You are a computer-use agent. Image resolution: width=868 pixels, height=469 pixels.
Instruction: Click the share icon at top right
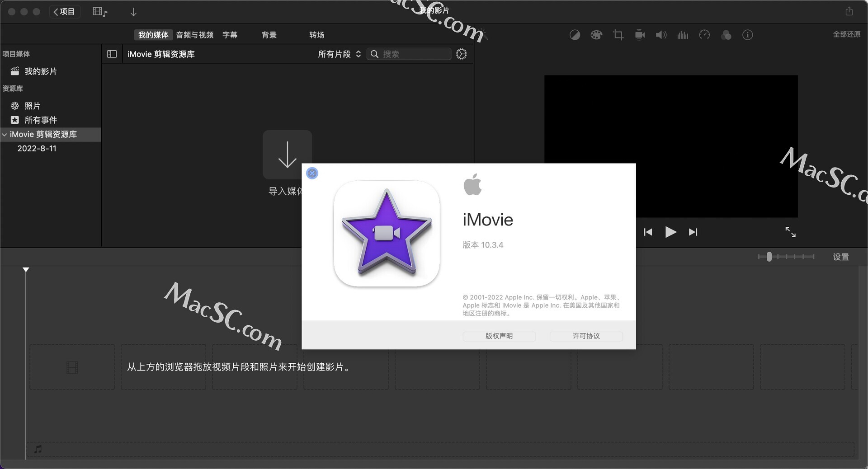[849, 11]
